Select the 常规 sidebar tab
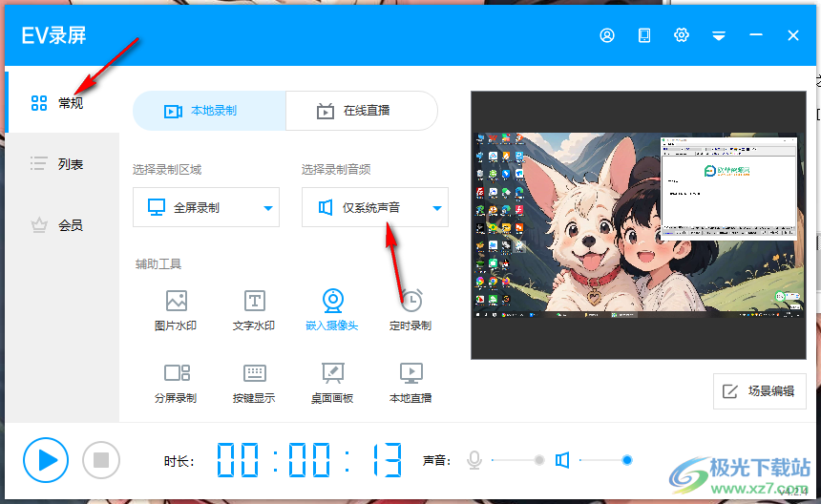The height and width of the screenshot is (504, 821). click(x=62, y=102)
